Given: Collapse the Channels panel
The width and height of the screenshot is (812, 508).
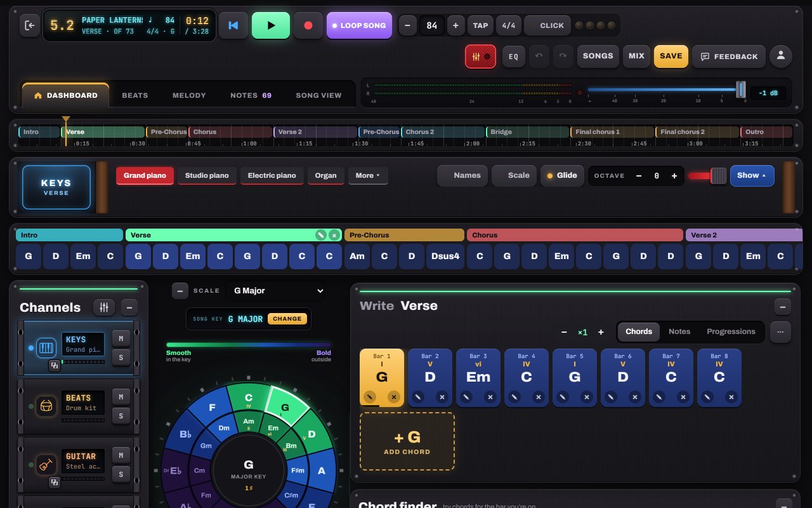Looking at the screenshot, I should (129, 307).
